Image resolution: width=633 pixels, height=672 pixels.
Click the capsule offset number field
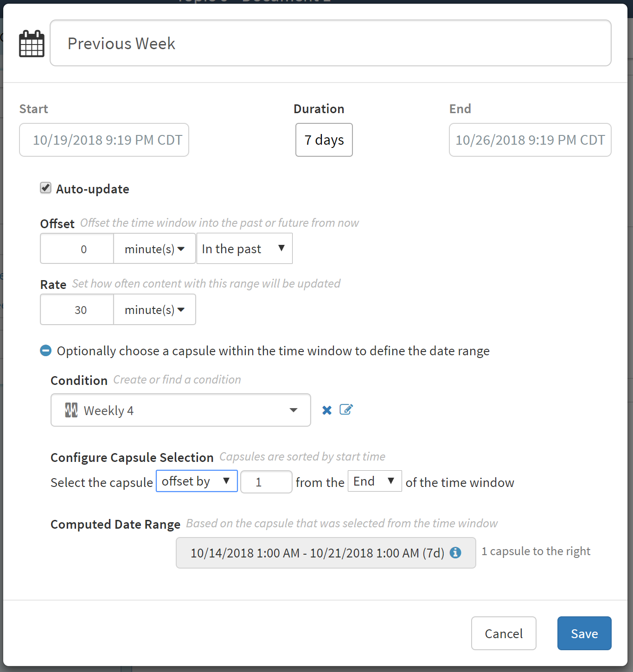tap(266, 482)
